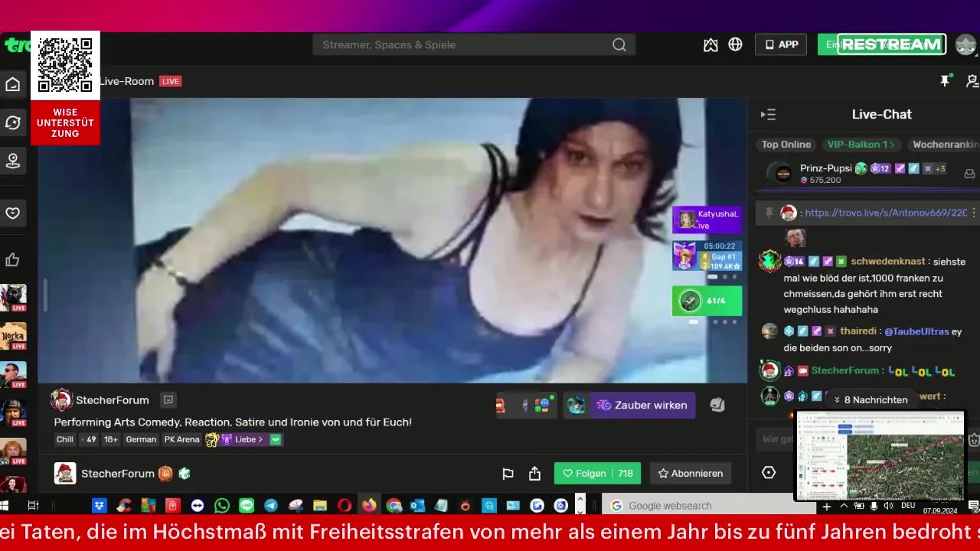Open the refresh-circle icon in left sidebar
This screenshot has width=980, height=551.
pos(13,122)
